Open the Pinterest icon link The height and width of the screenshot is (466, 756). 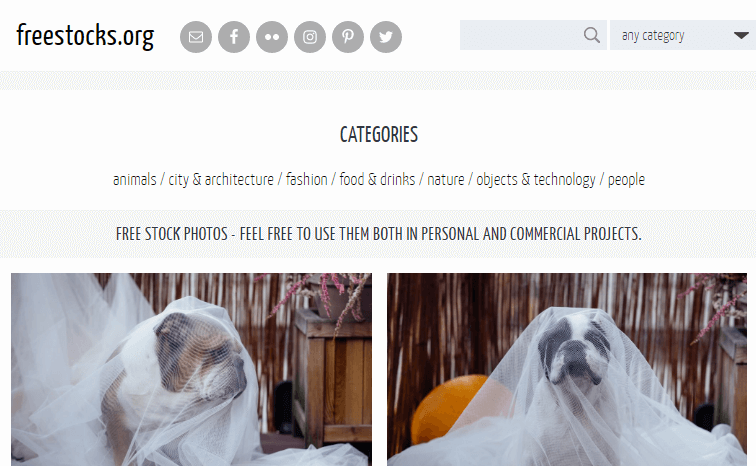pos(348,37)
